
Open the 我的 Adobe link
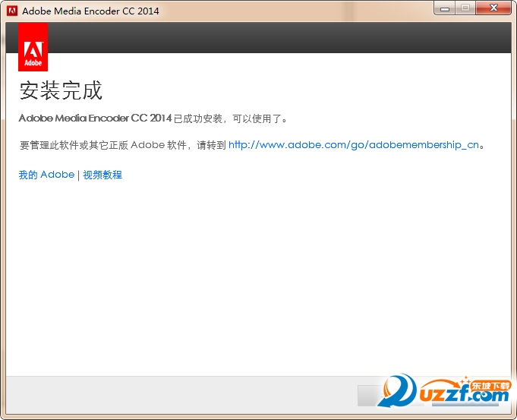click(46, 175)
